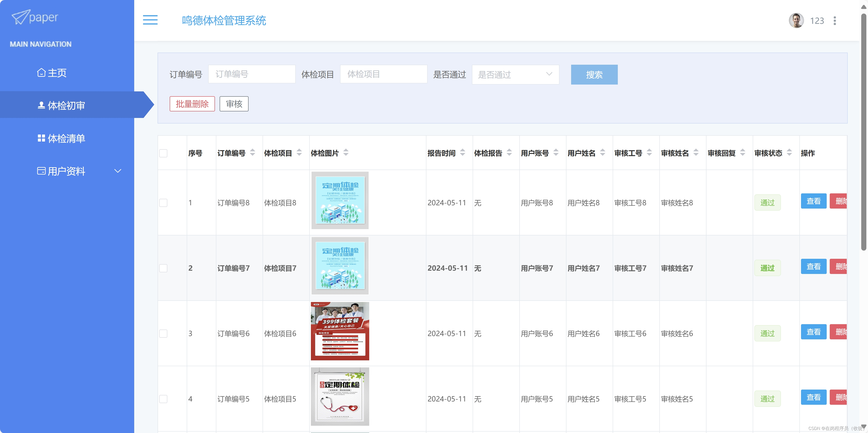Click 查看 for 订单编号5
This screenshot has height=433, width=868.
(x=813, y=397)
